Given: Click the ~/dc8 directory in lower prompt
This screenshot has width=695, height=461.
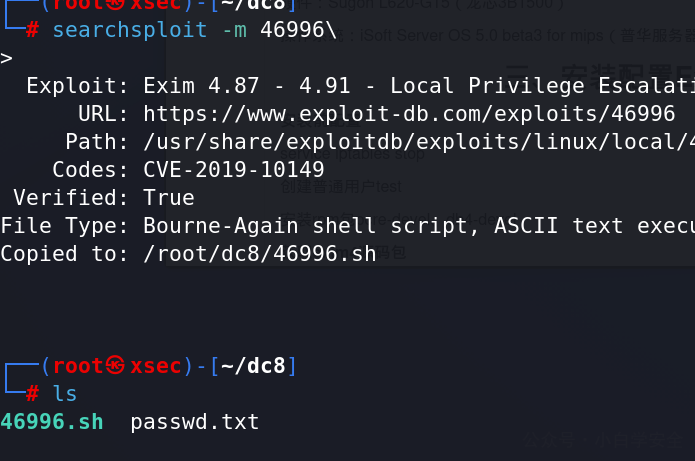Looking at the screenshot, I should (253, 366).
